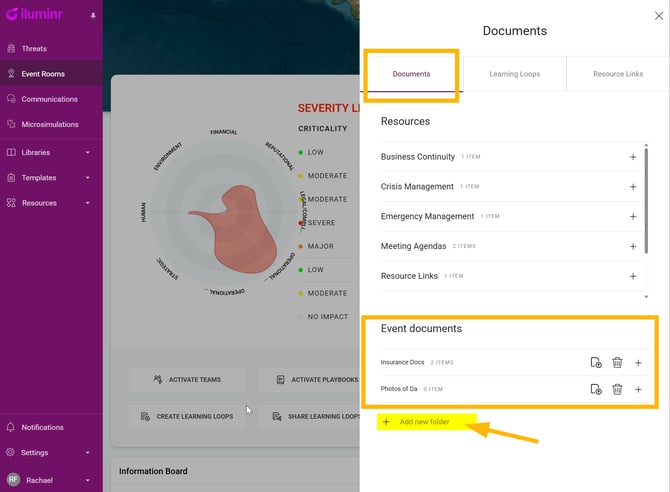Delete the Insurance Docs folder

pos(617,362)
